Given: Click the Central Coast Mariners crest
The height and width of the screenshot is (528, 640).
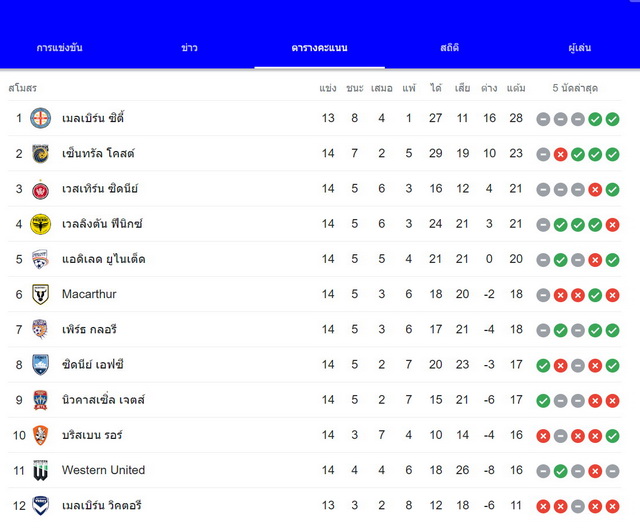Looking at the screenshot, I should (40, 153).
